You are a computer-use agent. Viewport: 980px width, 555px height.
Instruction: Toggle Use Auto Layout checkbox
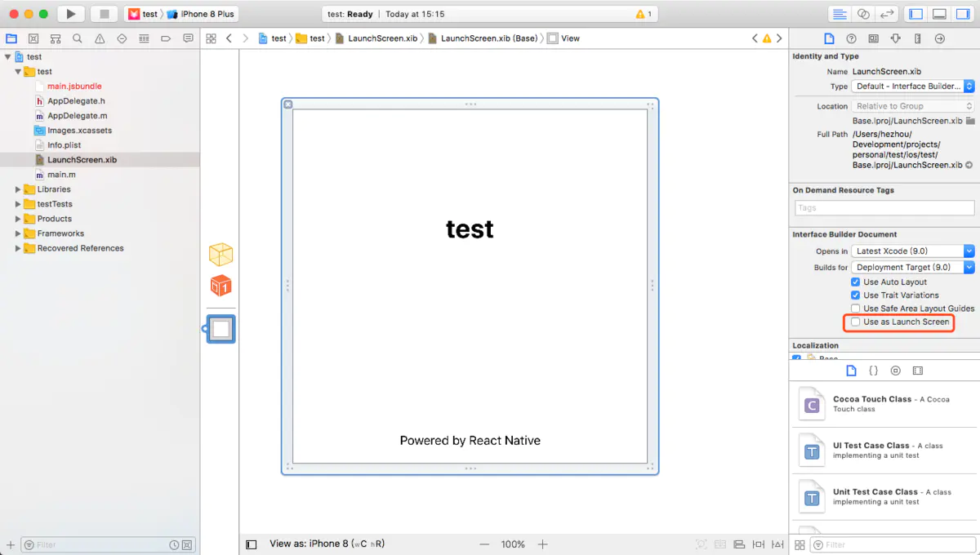(x=855, y=282)
